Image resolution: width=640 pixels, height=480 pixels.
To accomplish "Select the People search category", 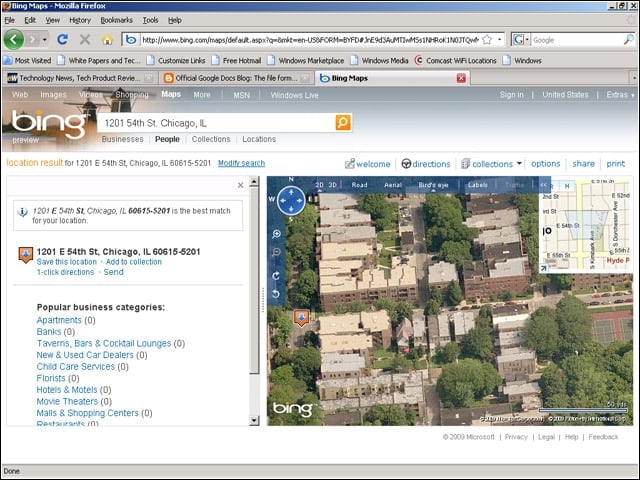I will 167,139.
